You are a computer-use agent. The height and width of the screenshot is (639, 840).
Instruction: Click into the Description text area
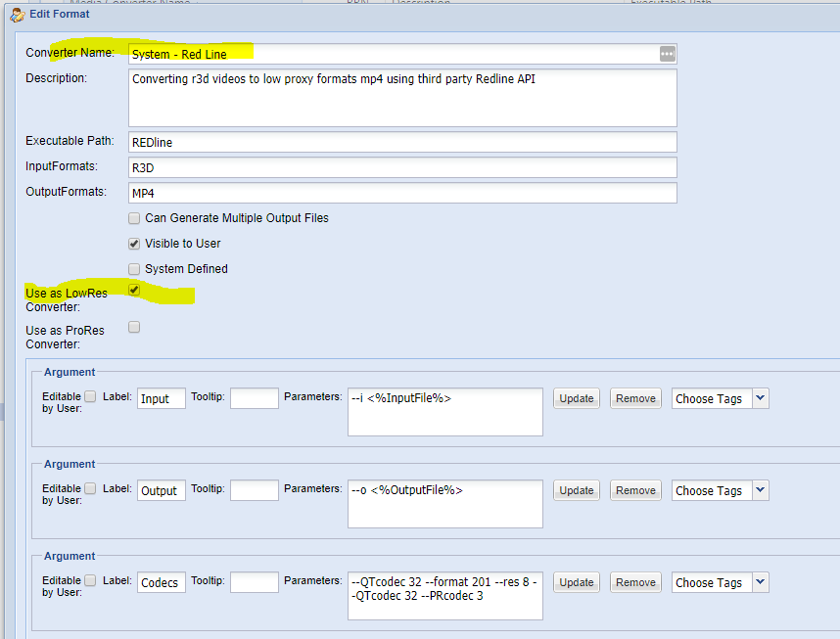402,98
